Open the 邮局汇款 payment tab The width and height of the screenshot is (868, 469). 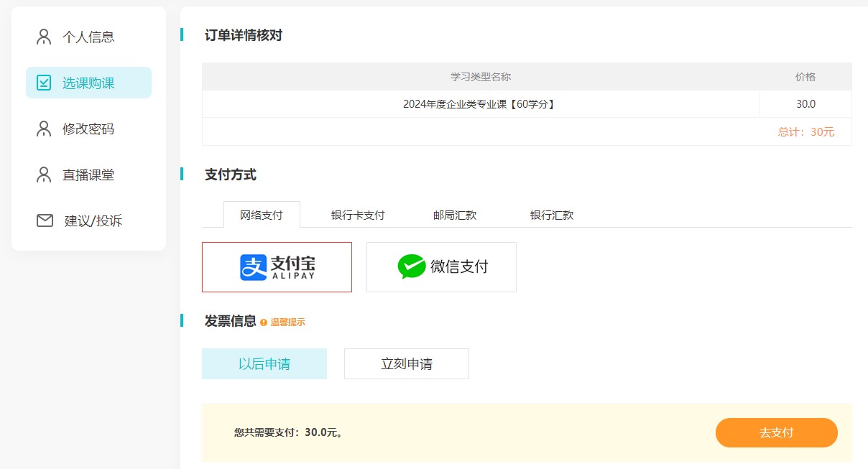454,214
